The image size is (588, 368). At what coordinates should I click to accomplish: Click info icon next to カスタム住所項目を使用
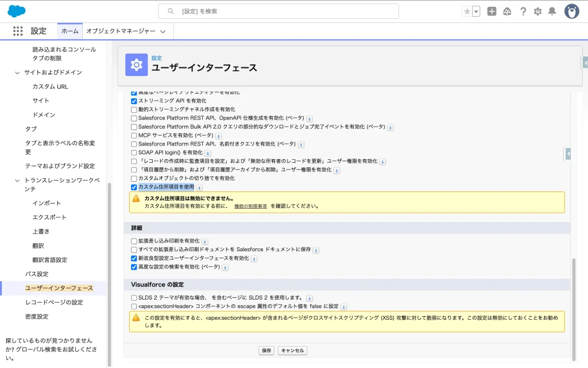[x=199, y=187]
